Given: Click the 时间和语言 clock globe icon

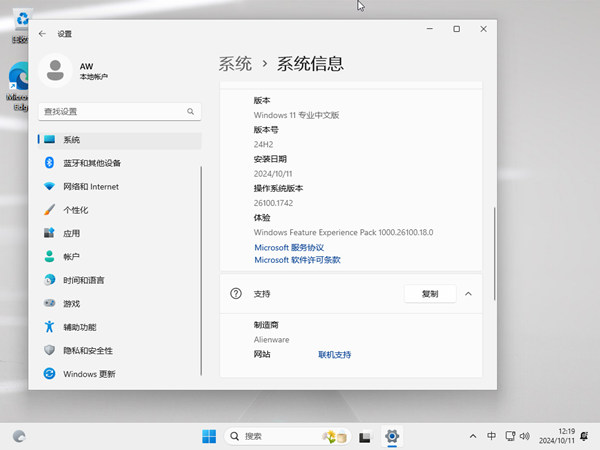Looking at the screenshot, I should click(x=49, y=280).
